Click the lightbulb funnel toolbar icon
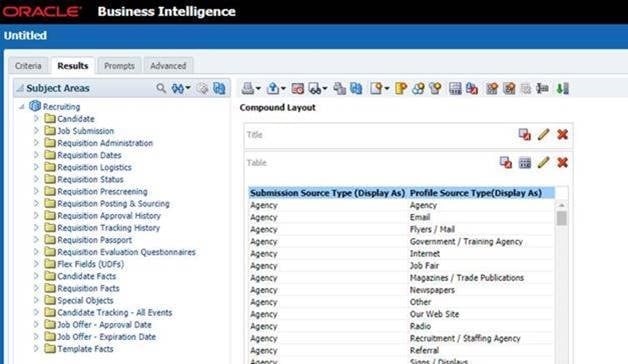This screenshot has height=364, width=628. pos(435,88)
